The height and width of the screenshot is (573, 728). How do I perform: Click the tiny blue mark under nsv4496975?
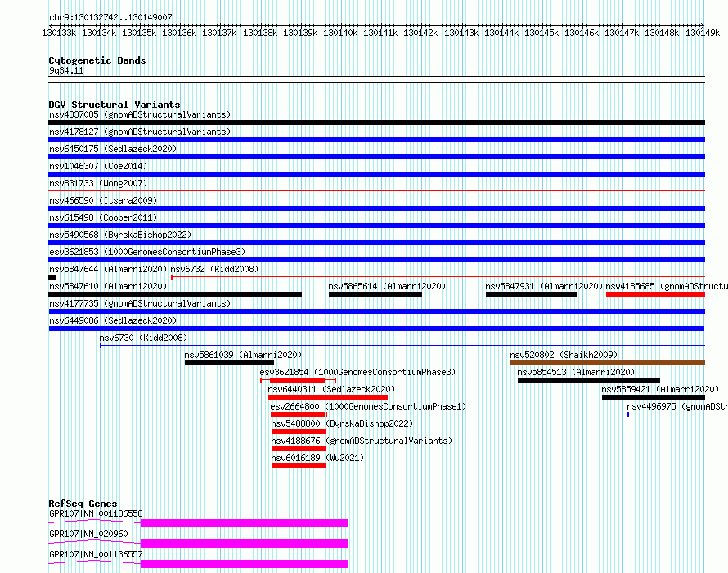pyautogui.click(x=628, y=414)
